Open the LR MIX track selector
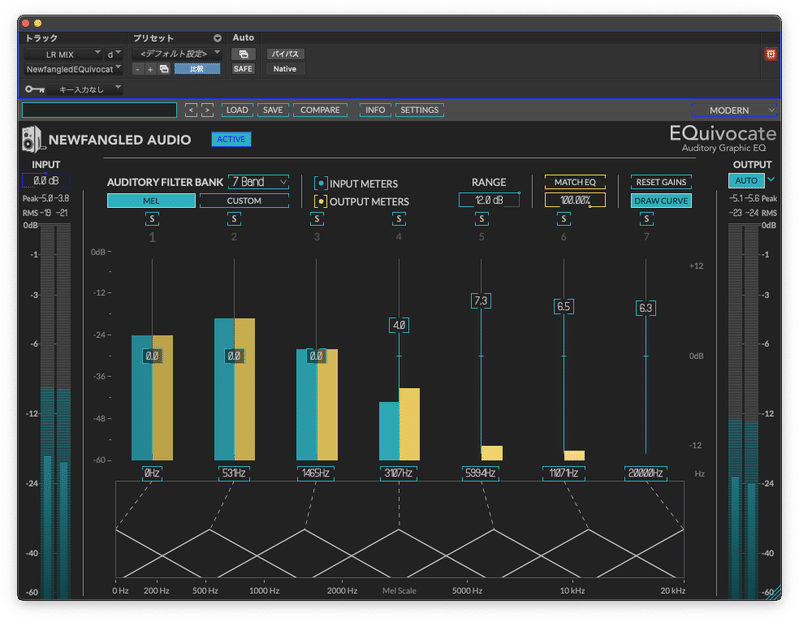Image resolution: width=800 pixels, height=622 pixels. (63, 54)
